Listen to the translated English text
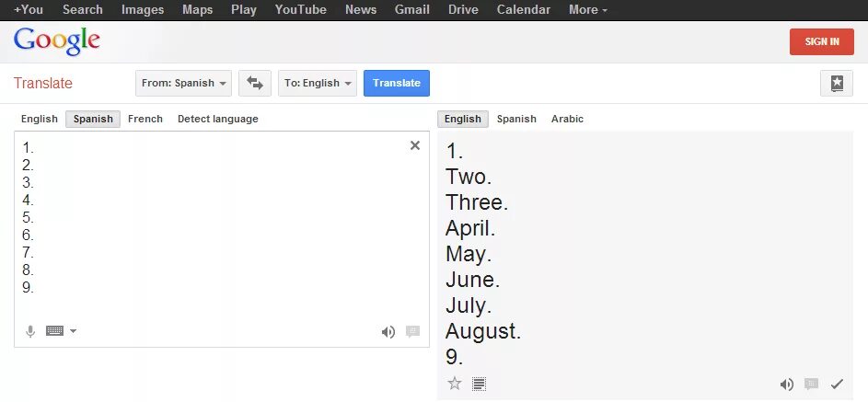 click(x=787, y=384)
